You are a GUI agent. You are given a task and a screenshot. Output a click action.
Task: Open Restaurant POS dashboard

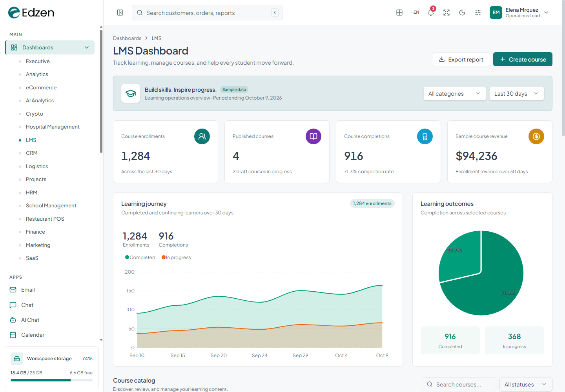click(x=45, y=219)
